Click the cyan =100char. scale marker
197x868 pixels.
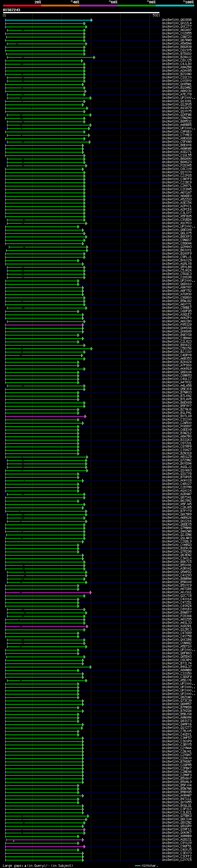(137, 865)
